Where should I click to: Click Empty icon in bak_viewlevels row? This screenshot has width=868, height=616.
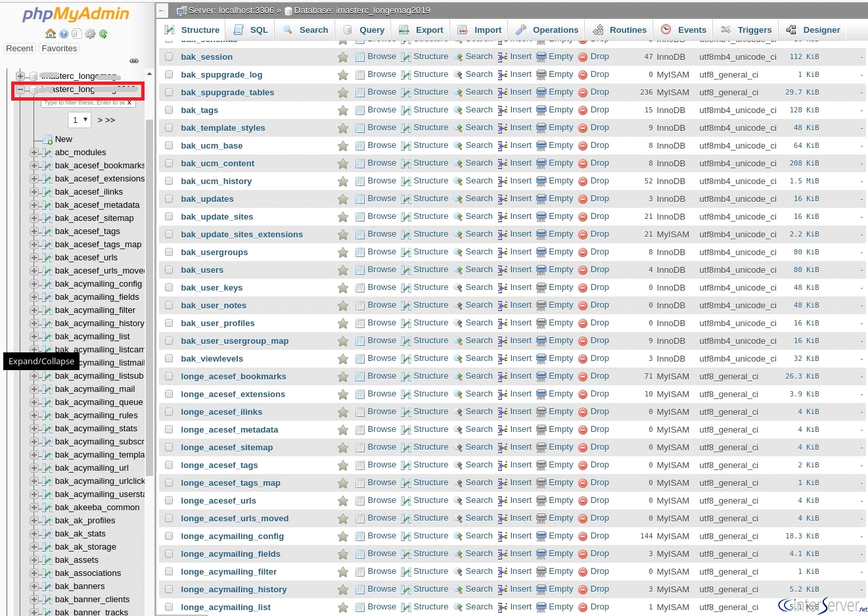tap(541, 359)
